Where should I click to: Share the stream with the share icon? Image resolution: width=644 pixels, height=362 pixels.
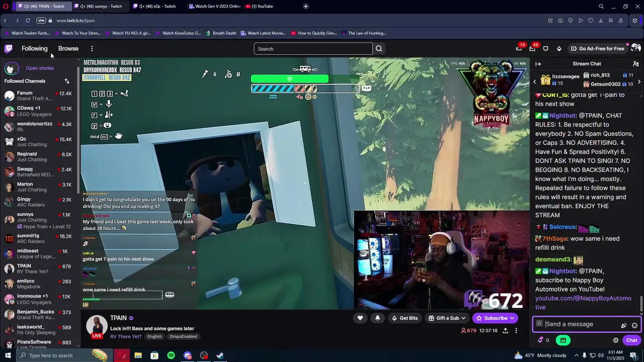pyautogui.click(x=505, y=330)
